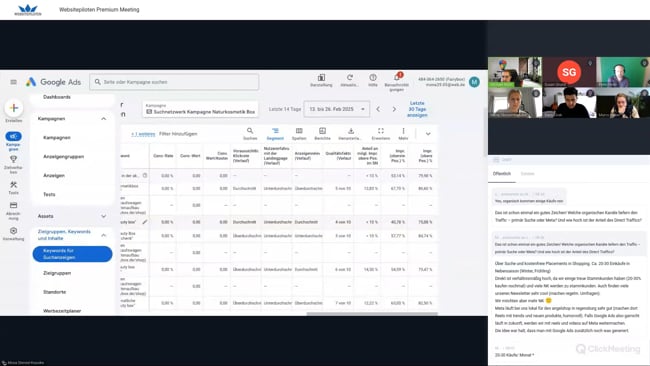Image resolution: width=650 pixels, height=366 pixels.
Task: Click search field Seite oder Kampagne suchen
Action: click(x=174, y=82)
